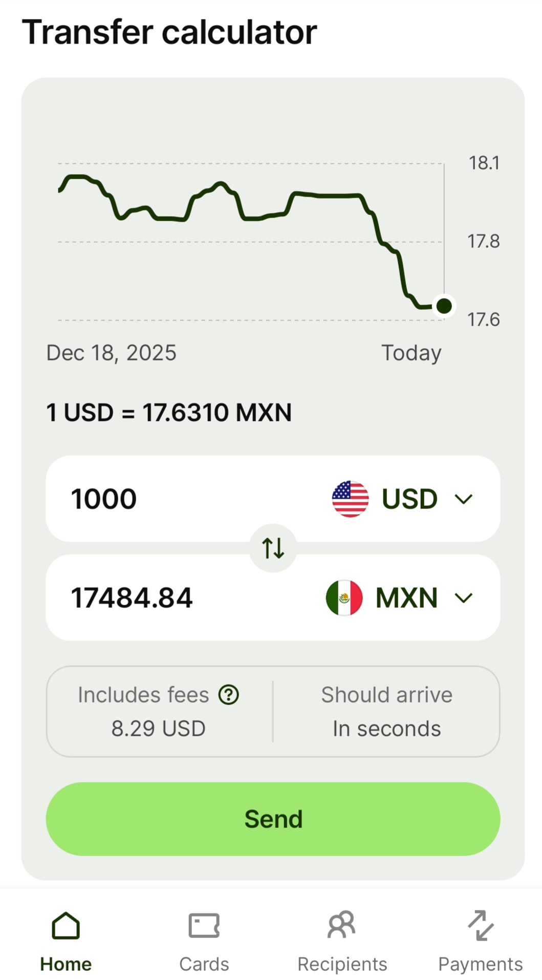This screenshot has height=980, width=542.
Task: Tap the US flag icon
Action: [350, 499]
